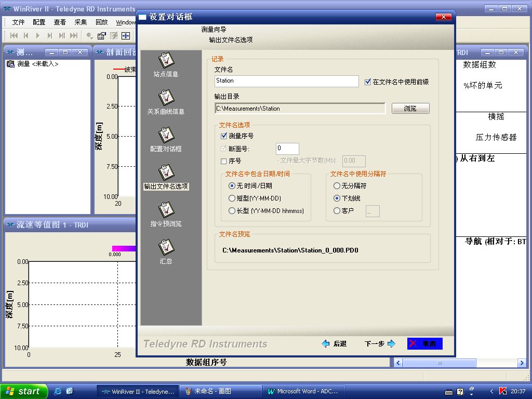This screenshot has width=532, height=399.
Task: Click the 浏览 button for output directory
Action: [410, 108]
